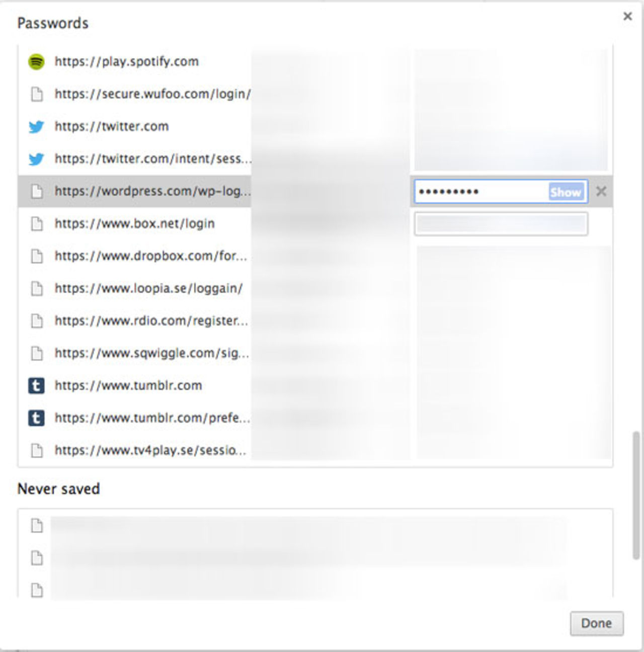Click the empty field below the password box
This screenshot has height=652, width=644.
501,224
